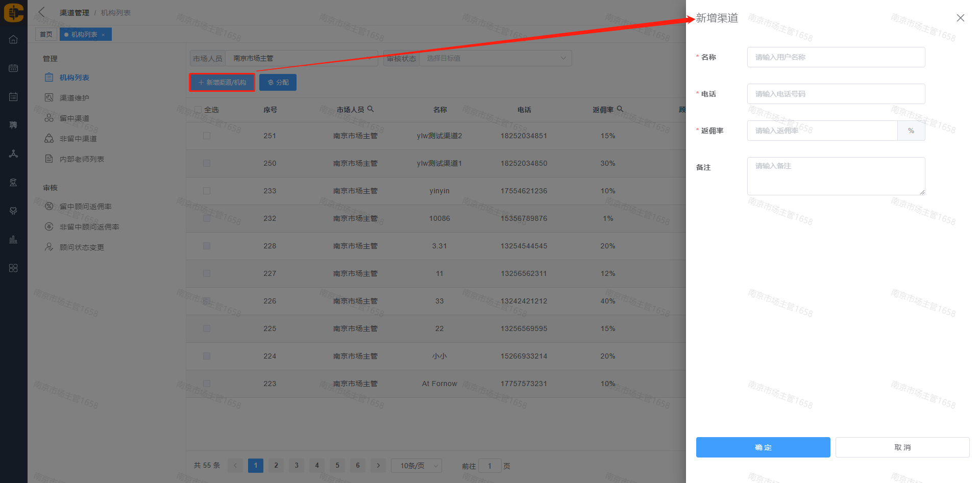Click search icon next to 返佣率 column header

pyautogui.click(x=620, y=109)
